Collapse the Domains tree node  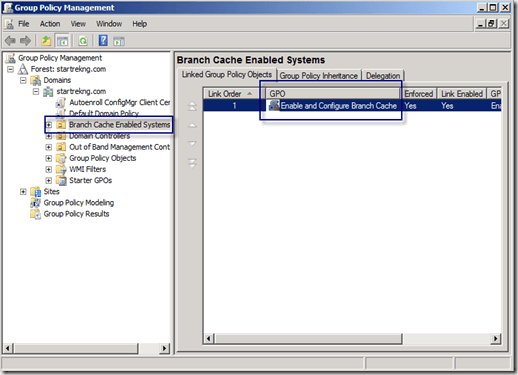pos(23,80)
